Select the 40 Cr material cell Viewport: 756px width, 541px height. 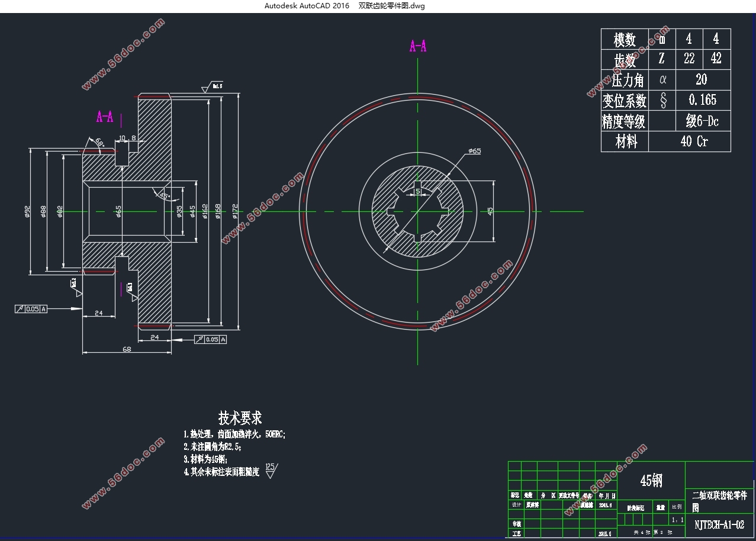[690, 141]
